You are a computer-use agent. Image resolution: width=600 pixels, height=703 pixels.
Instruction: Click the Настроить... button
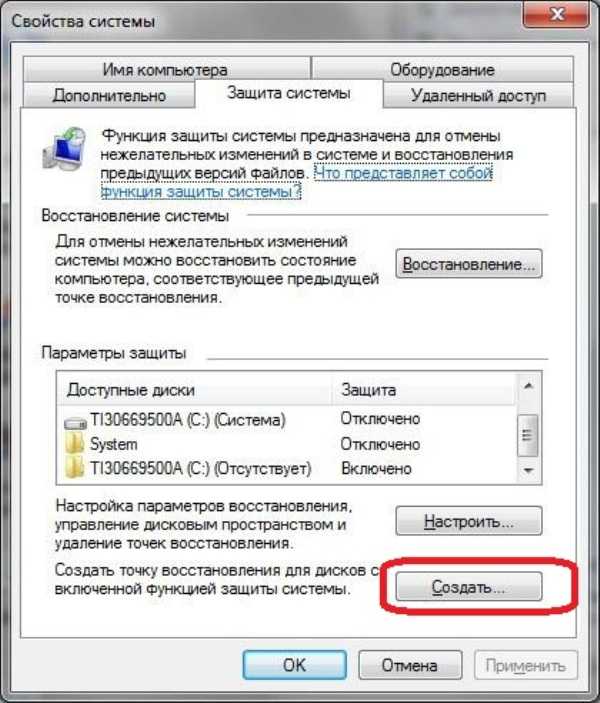[469, 521]
